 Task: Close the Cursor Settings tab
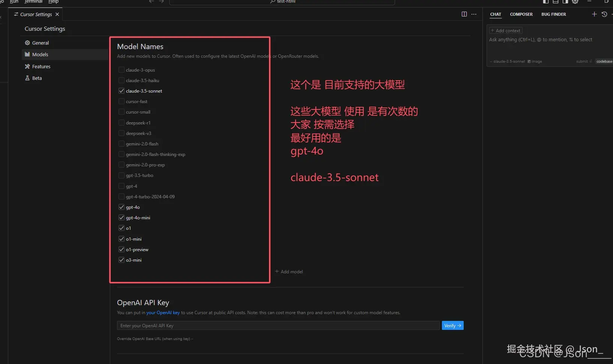click(57, 14)
